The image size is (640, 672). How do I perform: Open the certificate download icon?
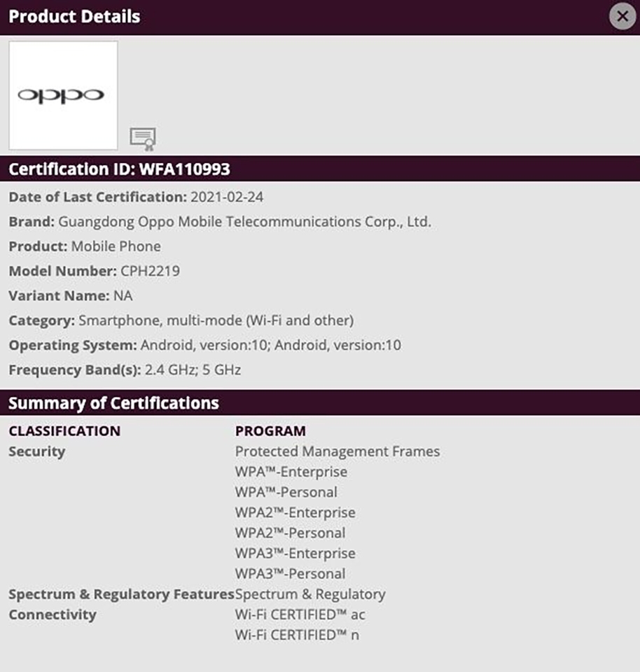pos(143,138)
